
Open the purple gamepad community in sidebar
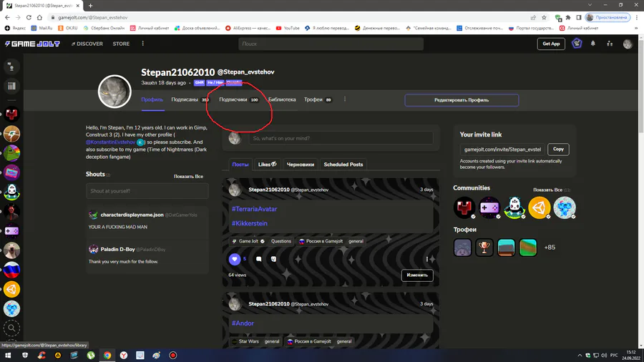[x=11, y=230]
